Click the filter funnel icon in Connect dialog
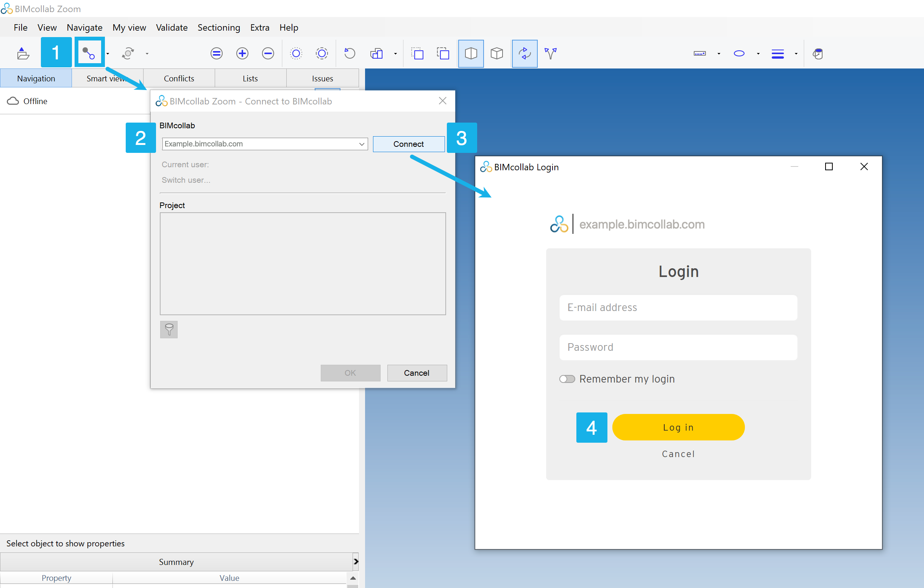Viewport: 924px width, 588px height. 169,329
